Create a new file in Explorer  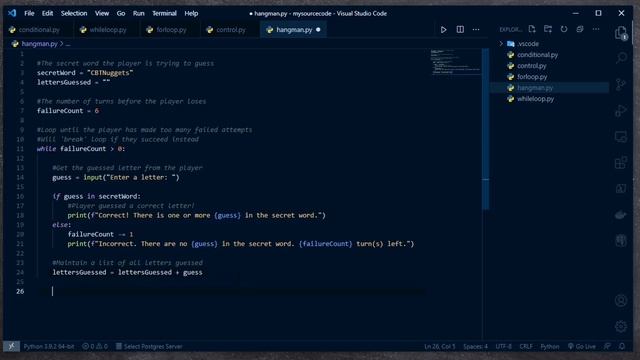point(532,29)
